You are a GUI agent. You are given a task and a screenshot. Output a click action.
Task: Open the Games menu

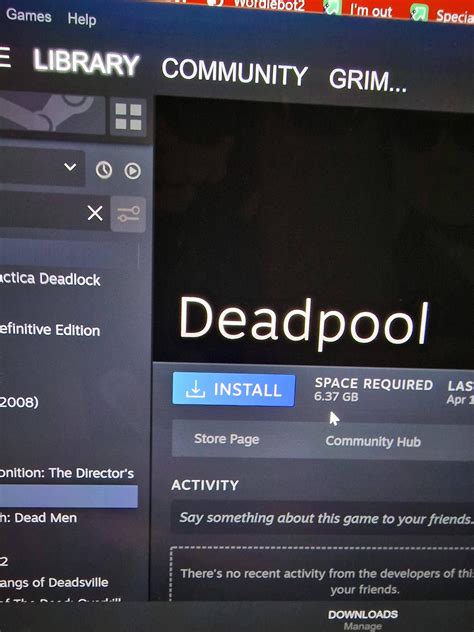[x=29, y=16]
